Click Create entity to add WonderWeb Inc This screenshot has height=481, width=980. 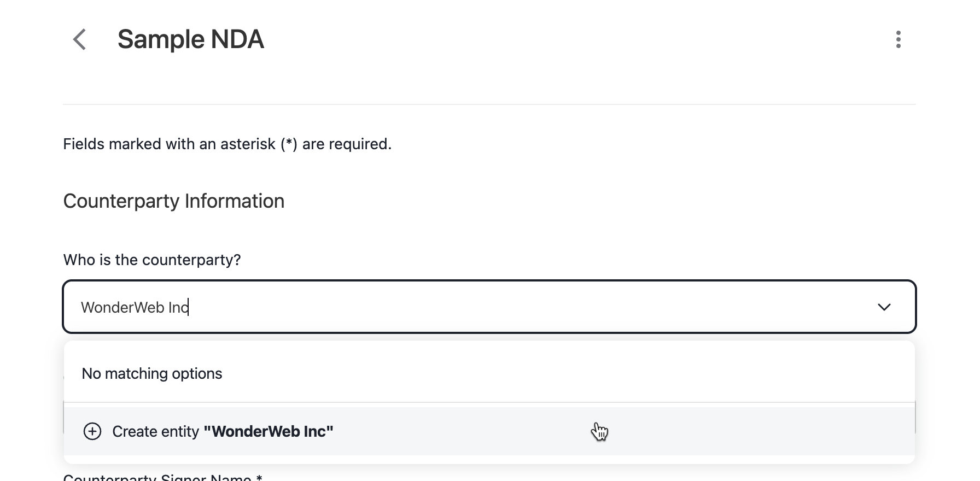(x=222, y=431)
